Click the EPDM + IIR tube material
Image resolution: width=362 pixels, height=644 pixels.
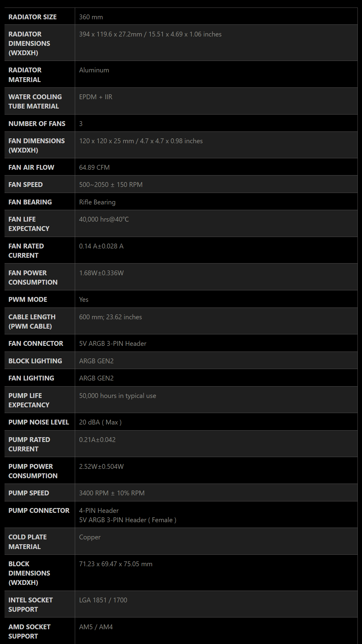(x=96, y=97)
